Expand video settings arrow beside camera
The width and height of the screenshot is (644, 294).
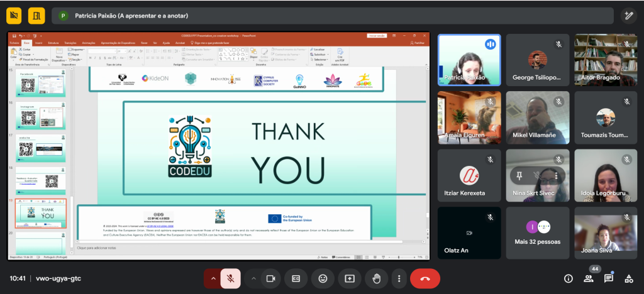click(253, 278)
